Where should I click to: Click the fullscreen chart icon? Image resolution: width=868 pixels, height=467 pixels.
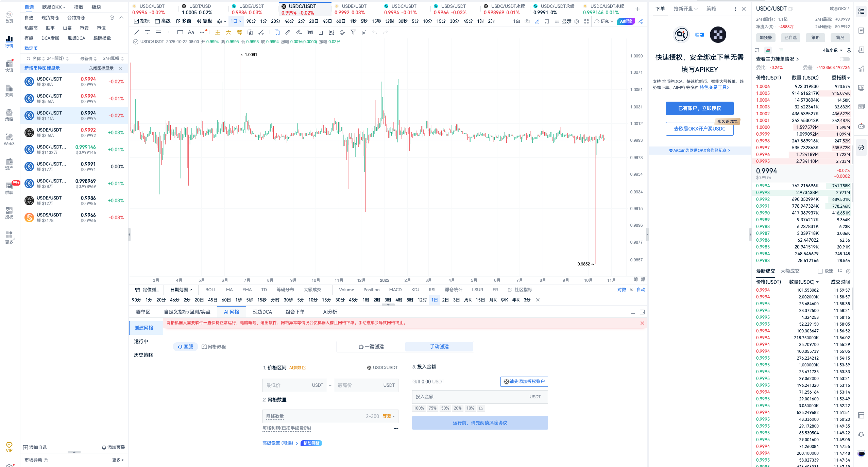click(x=586, y=21)
